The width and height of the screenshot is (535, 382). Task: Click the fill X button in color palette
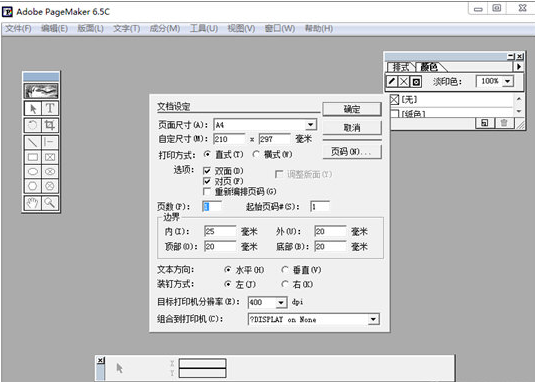click(404, 81)
